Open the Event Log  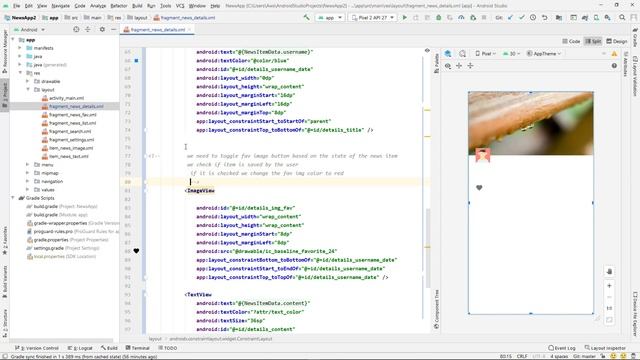coord(562,348)
